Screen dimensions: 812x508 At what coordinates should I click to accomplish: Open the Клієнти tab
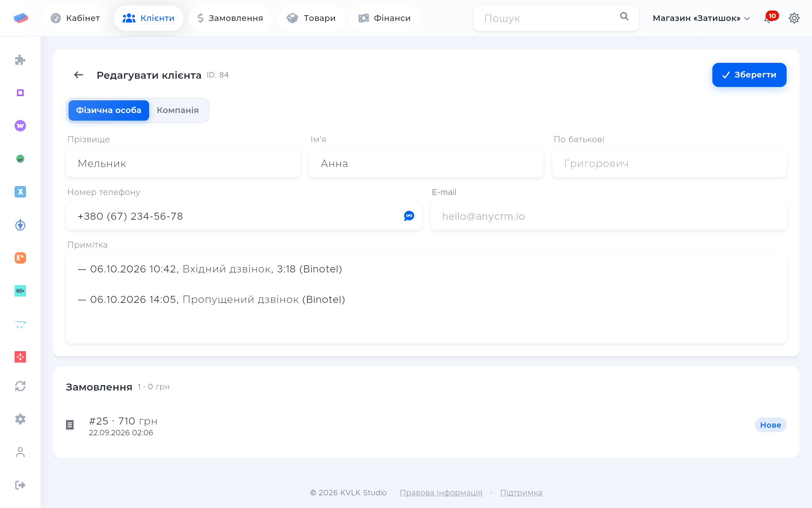click(x=149, y=18)
